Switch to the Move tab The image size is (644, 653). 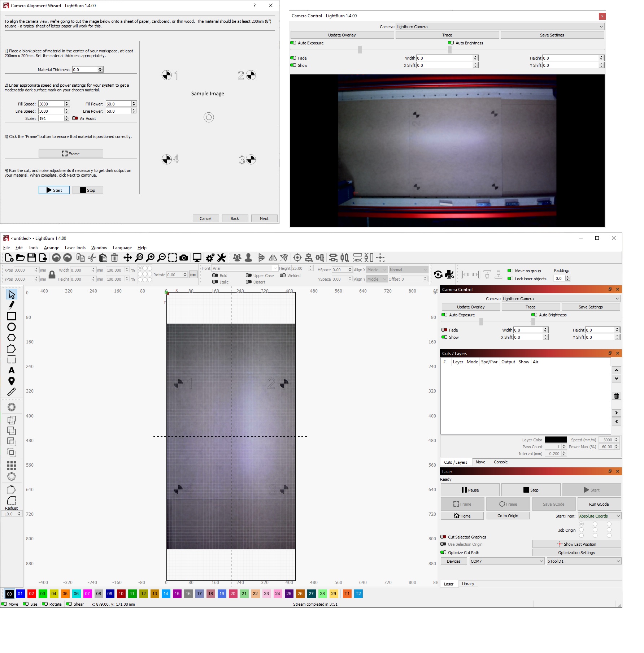tap(480, 462)
